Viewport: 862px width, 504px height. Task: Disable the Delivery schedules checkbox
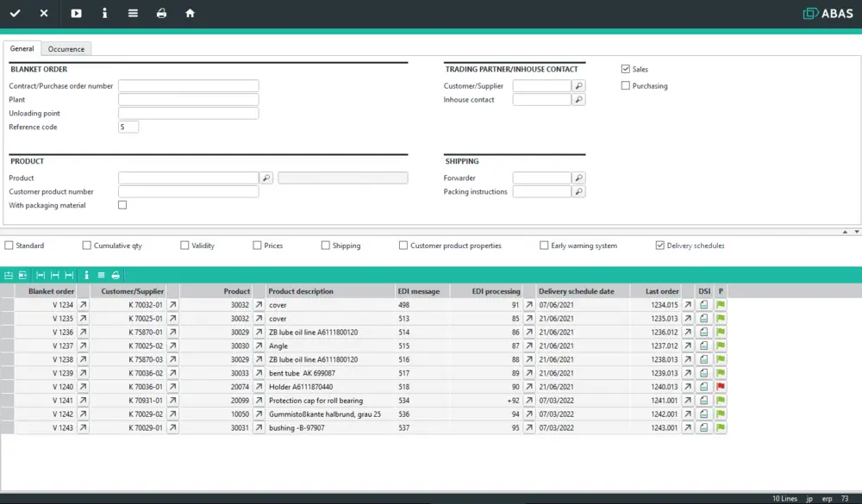660,246
